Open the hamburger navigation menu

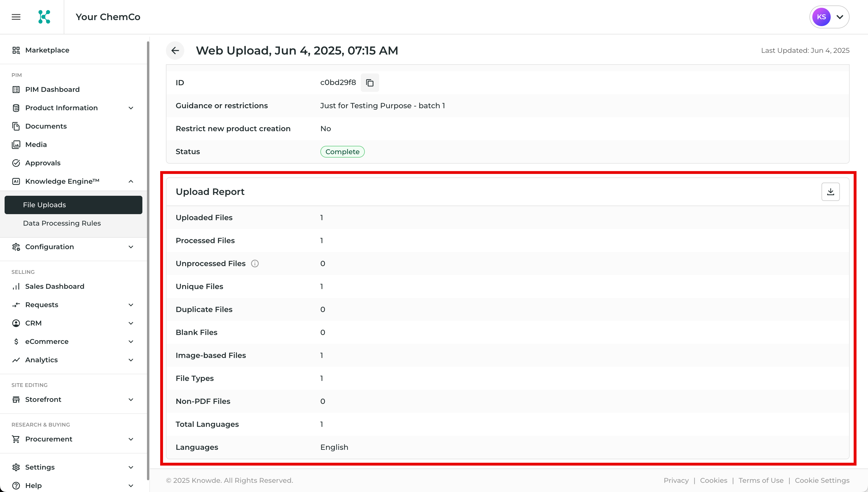(x=16, y=17)
